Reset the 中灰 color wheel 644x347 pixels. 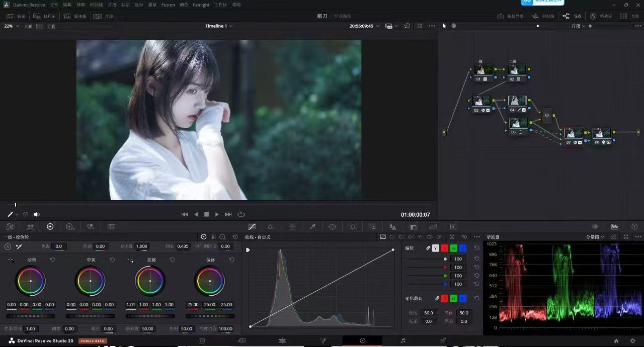(x=112, y=260)
